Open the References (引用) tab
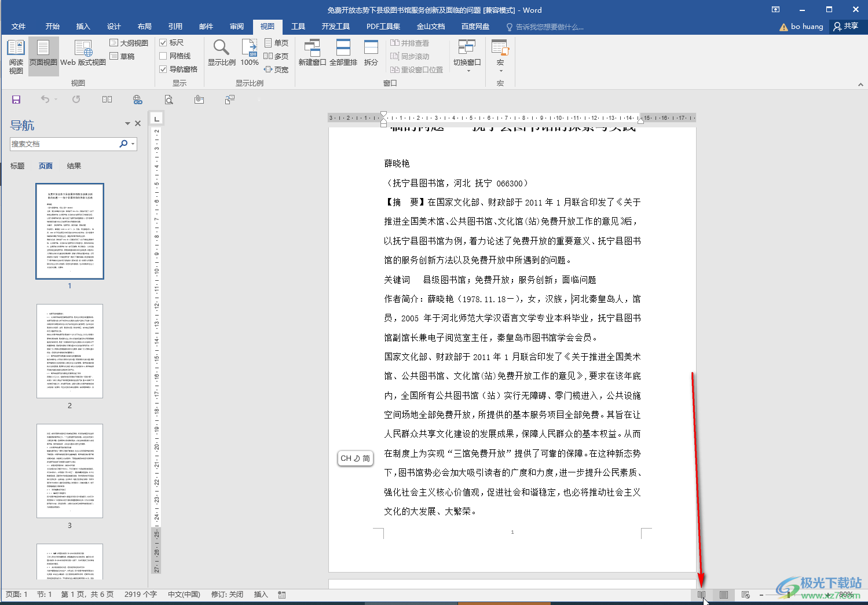This screenshot has width=868, height=605. click(175, 27)
